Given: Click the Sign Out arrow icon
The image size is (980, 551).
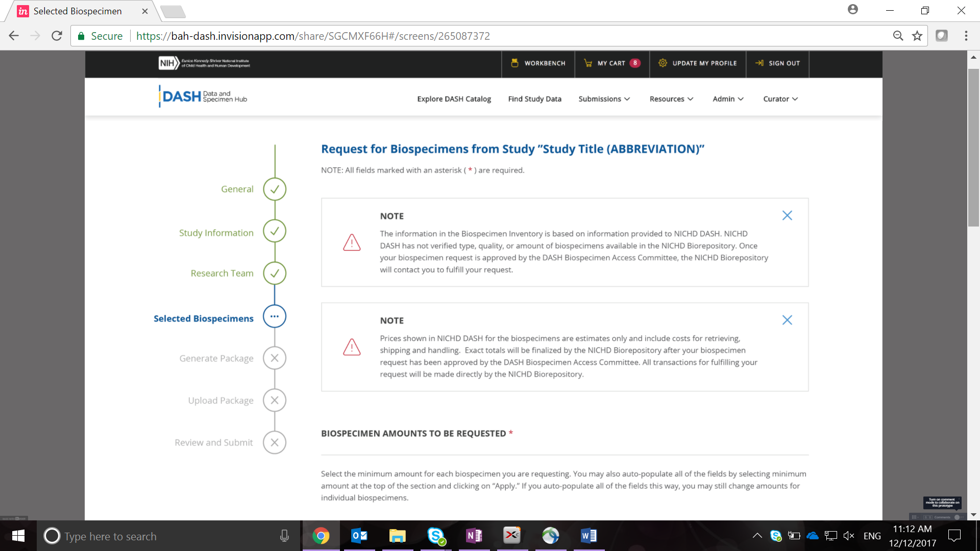Looking at the screenshot, I should click(759, 63).
